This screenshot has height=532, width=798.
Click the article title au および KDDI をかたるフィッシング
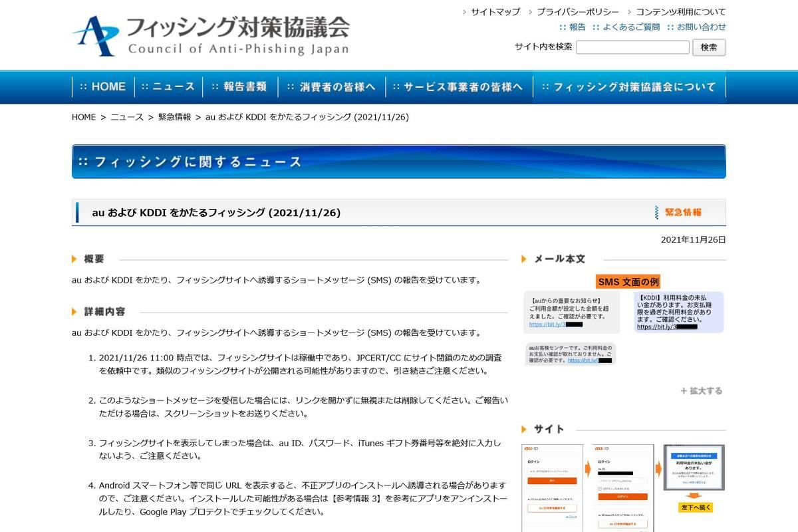216,213
